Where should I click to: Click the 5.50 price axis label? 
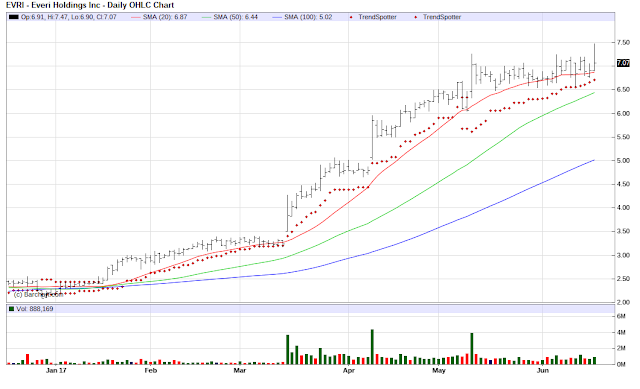pos(623,137)
